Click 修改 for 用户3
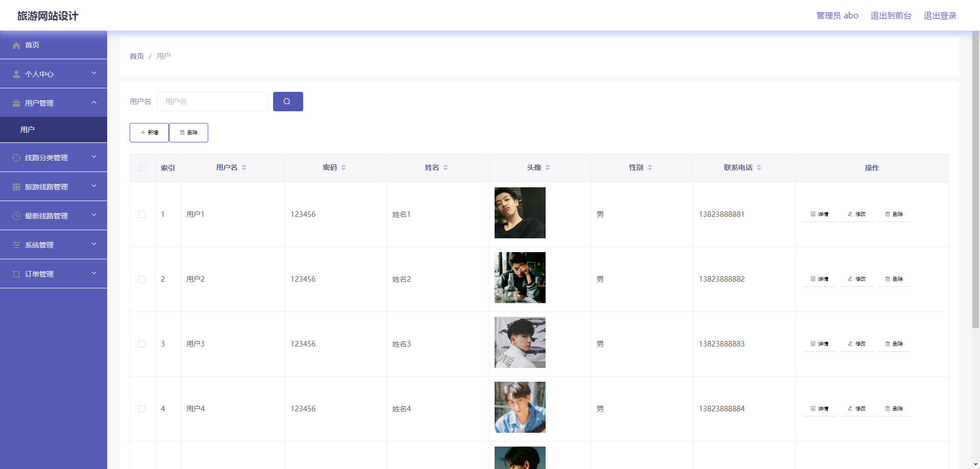Viewport: 980px width, 469px height. 856,344
